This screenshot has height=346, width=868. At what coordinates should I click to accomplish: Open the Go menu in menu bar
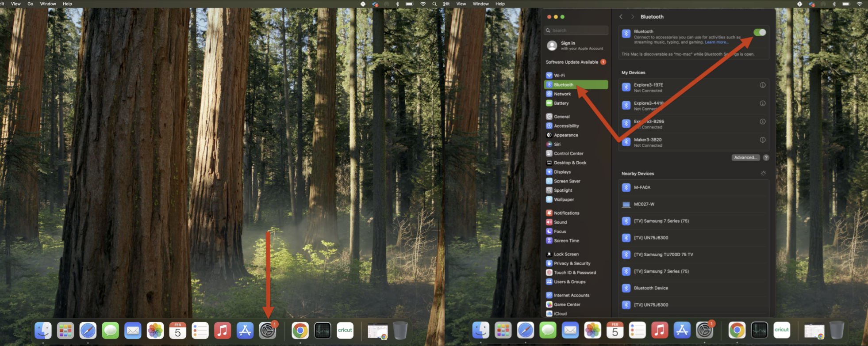click(31, 4)
